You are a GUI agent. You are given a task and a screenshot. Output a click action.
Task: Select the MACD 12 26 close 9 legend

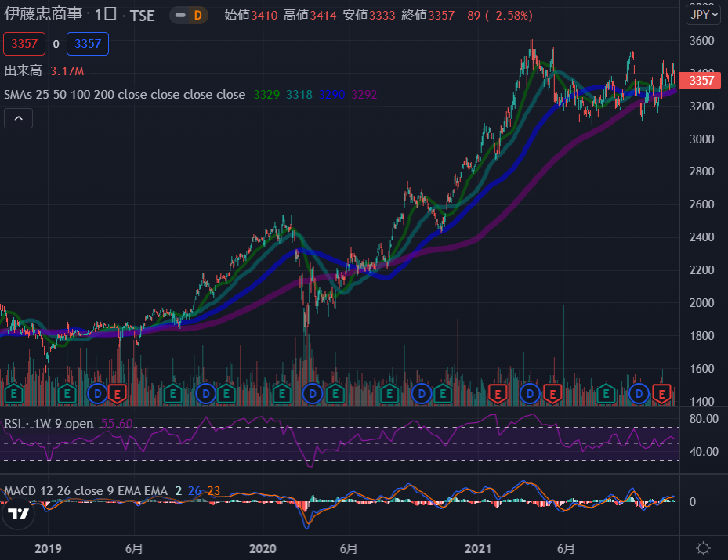(x=86, y=490)
